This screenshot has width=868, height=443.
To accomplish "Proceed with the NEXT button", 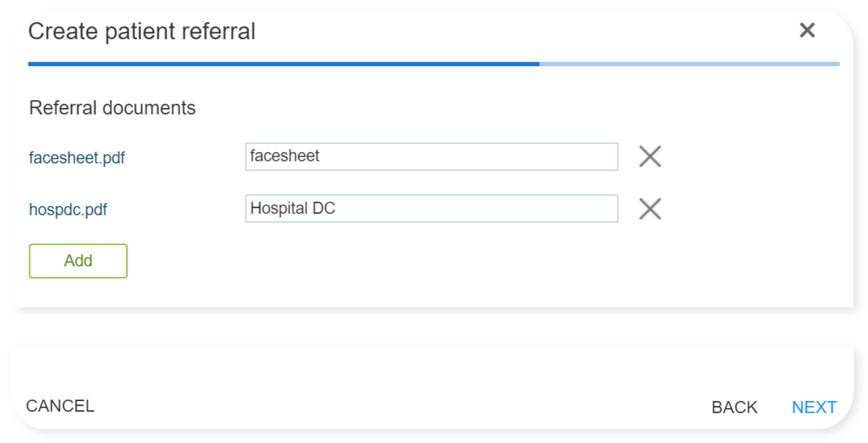I will (814, 408).
